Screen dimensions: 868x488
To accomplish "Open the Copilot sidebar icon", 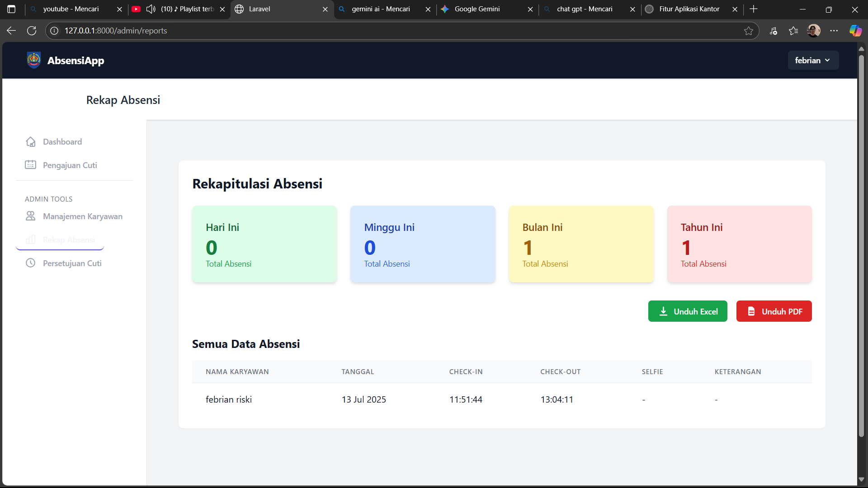I will coord(855,31).
